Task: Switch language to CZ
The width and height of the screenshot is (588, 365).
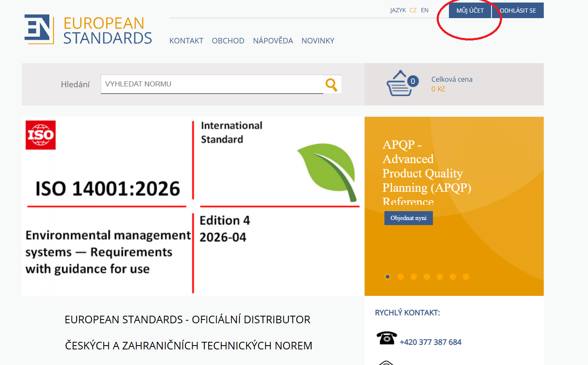Action: [x=413, y=10]
